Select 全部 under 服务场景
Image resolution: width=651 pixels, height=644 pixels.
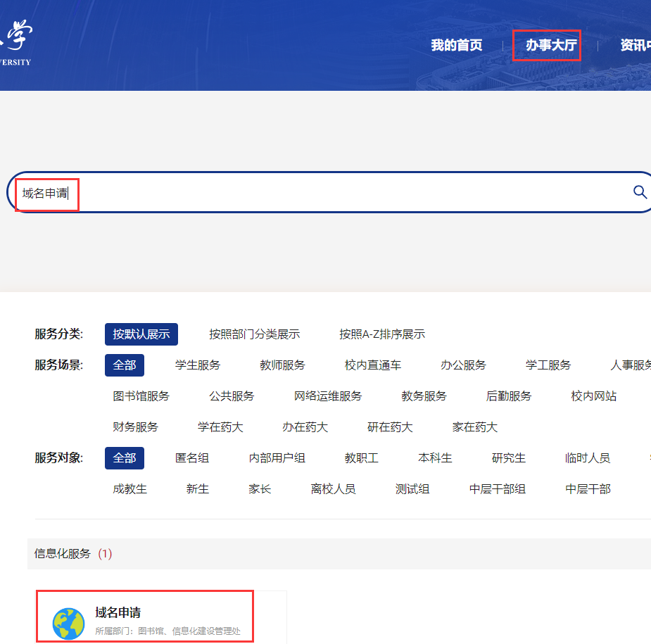coord(124,365)
